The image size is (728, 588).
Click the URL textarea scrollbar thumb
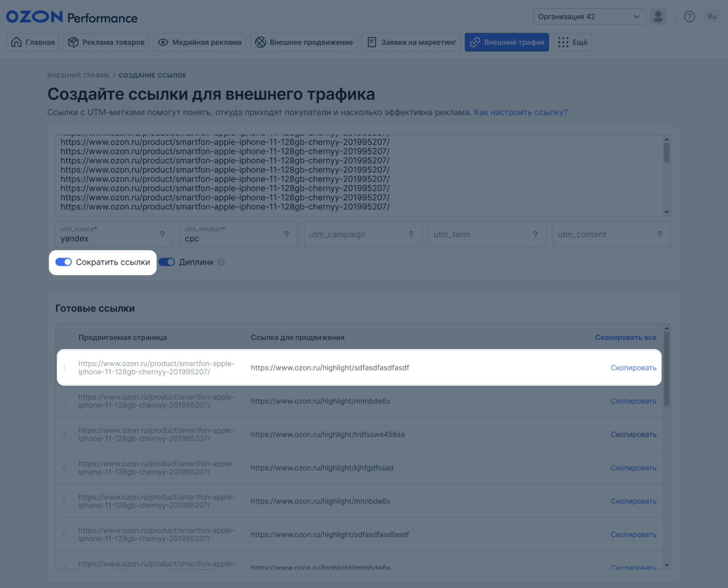tap(666, 152)
